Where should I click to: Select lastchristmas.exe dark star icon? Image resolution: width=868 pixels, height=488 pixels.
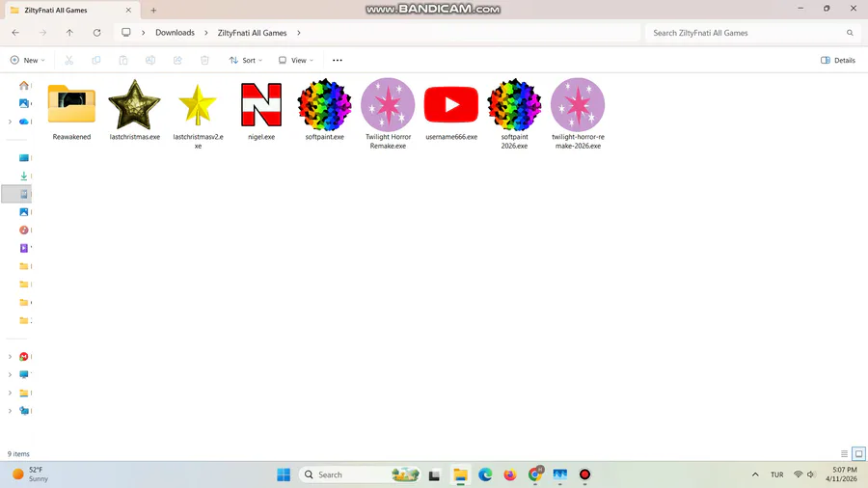(134, 104)
